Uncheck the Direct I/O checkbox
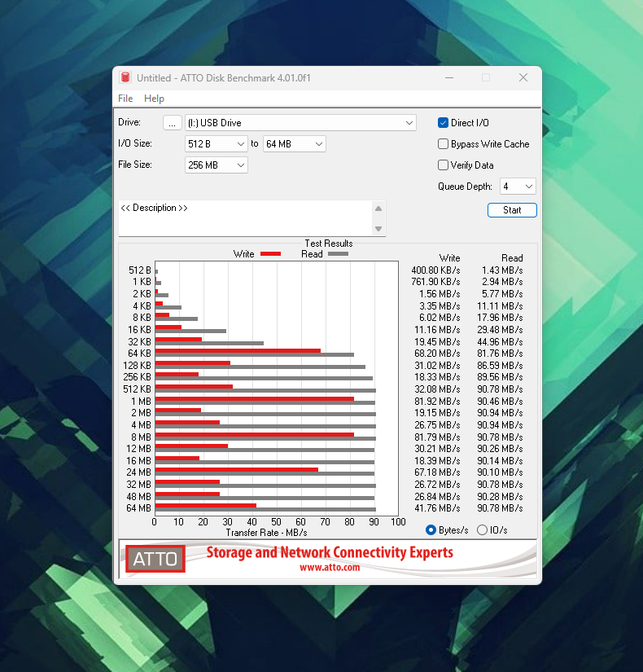 click(443, 122)
